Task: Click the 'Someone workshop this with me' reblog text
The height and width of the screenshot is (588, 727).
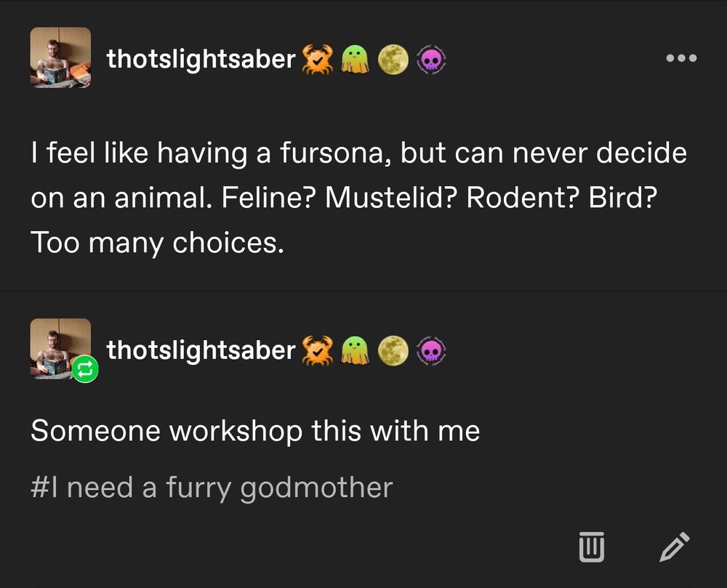Action: [255, 431]
